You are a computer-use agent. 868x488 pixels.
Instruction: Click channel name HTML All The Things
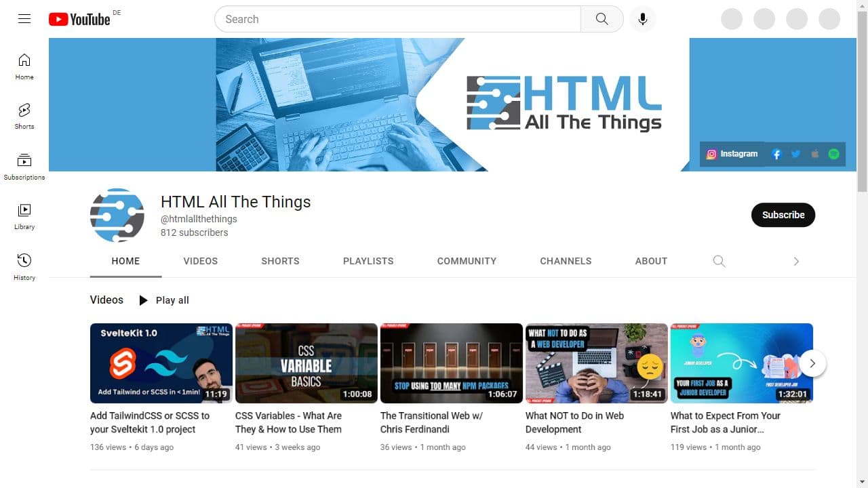click(235, 202)
